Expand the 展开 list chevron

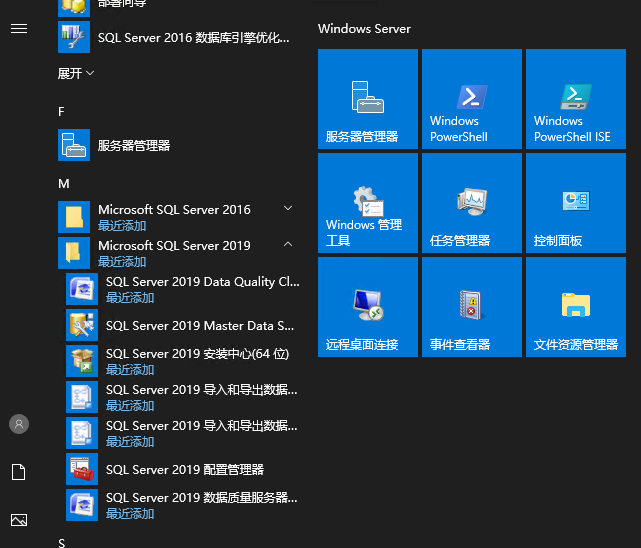click(90, 73)
